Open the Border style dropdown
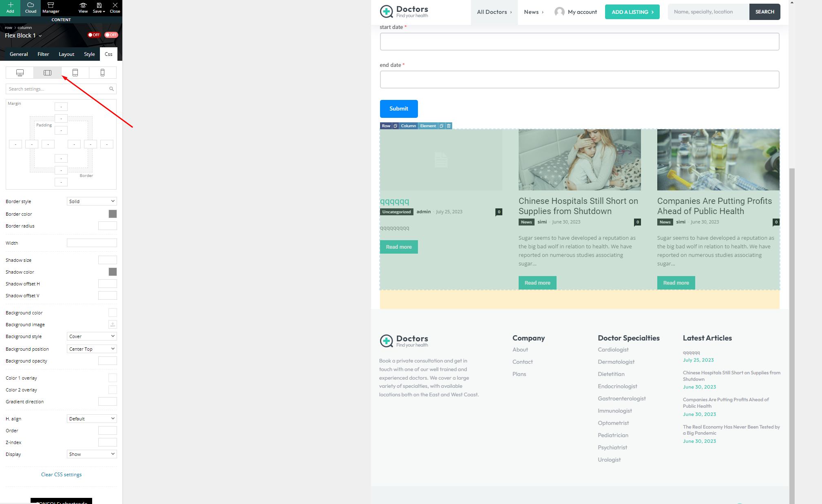Screen dimensions: 822x504 point(92,201)
